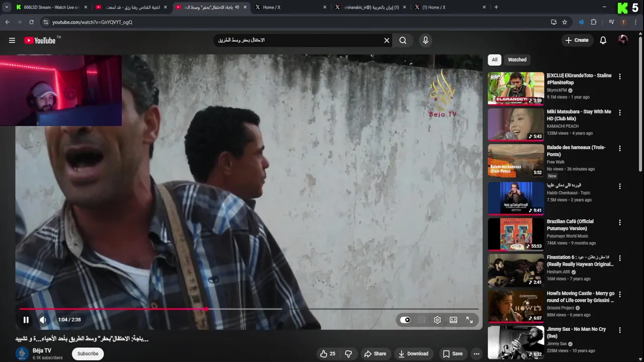
Task: Reload the page
Action: (x=31, y=22)
